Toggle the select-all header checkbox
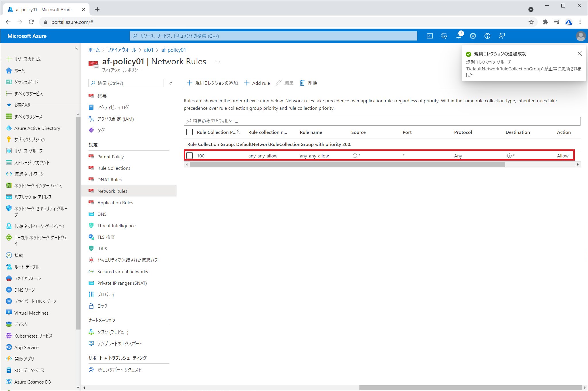 point(189,132)
